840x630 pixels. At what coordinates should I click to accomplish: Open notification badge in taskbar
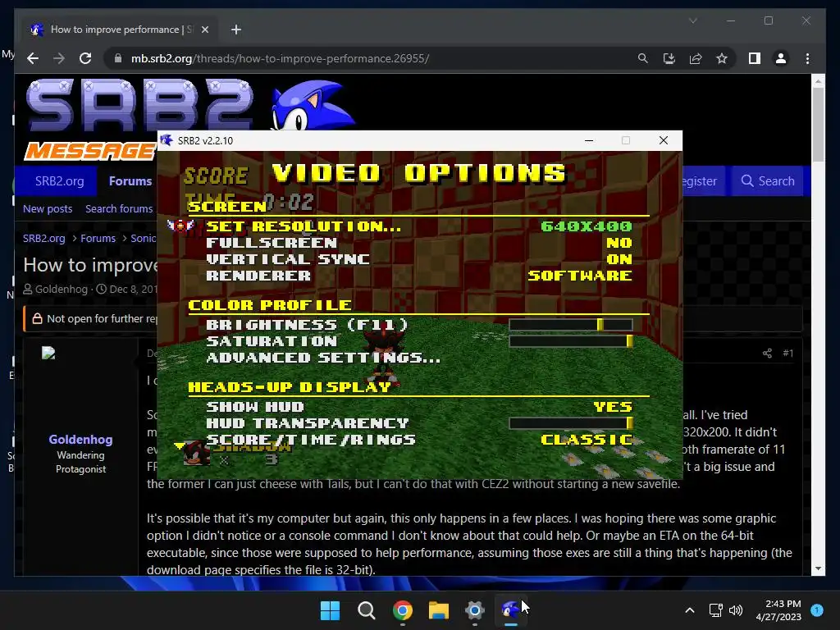tap(817, 610)
